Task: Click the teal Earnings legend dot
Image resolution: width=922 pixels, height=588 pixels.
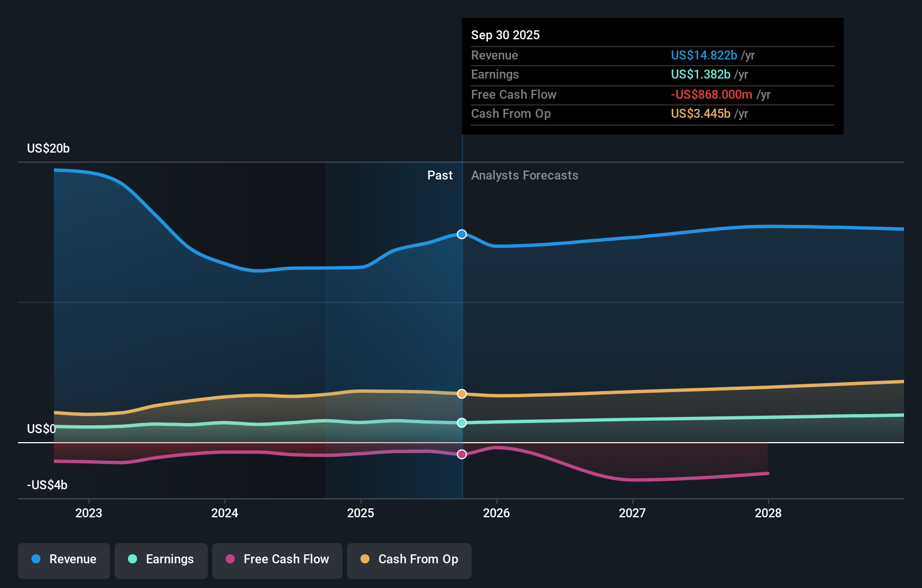Action: (x=133, y=559)
